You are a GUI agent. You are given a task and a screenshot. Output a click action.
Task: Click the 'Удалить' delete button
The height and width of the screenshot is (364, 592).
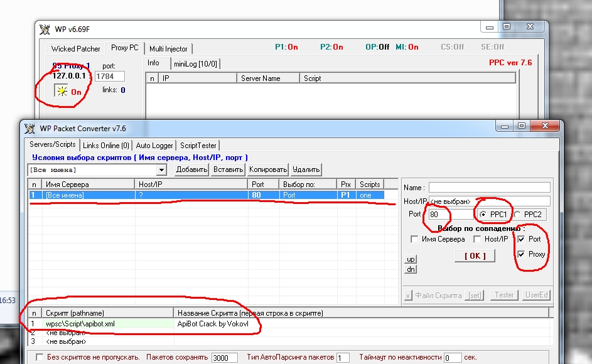pos(306,169)
